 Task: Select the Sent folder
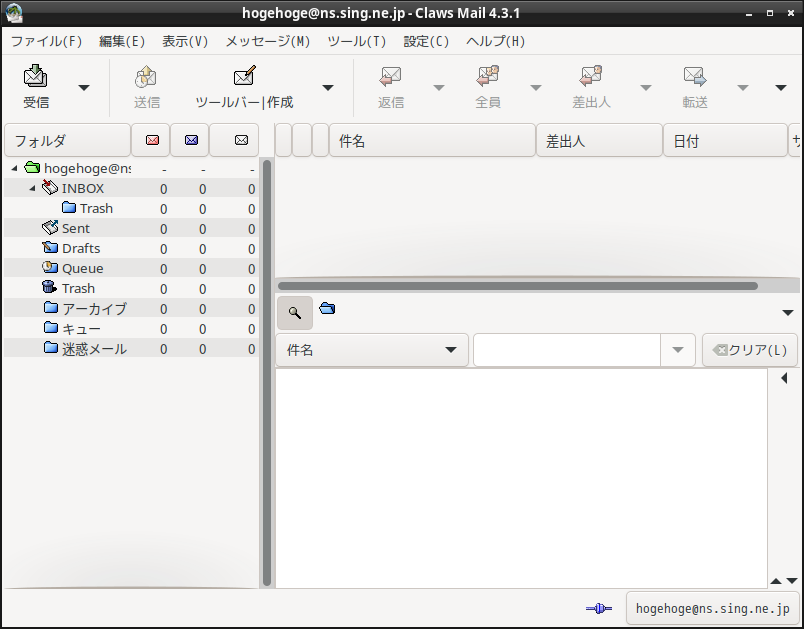[x=131, y=229]
